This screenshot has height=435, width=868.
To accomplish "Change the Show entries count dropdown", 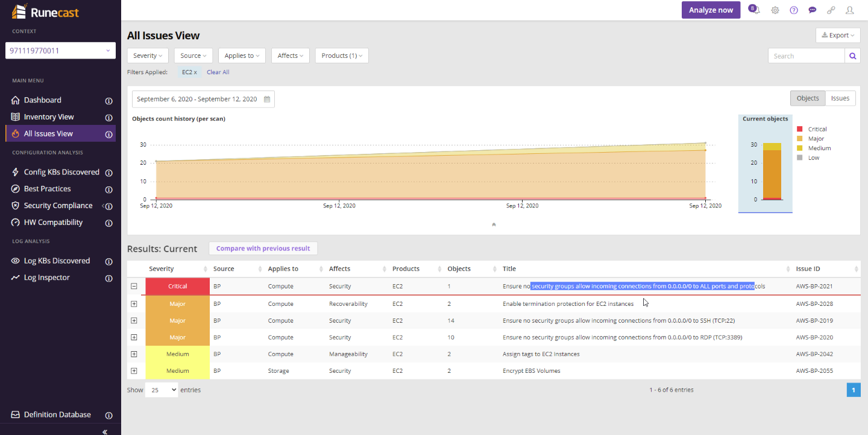I will (162, 390).
